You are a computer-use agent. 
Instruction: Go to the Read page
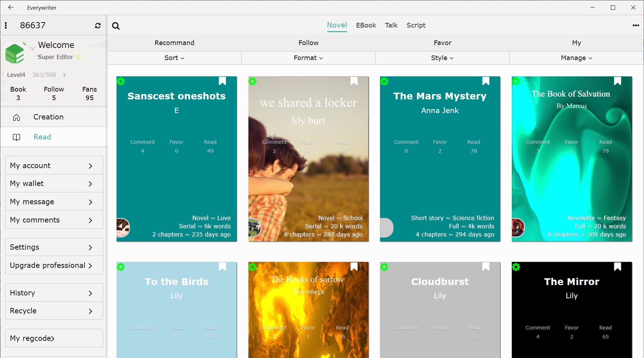[x=54, y=137]
